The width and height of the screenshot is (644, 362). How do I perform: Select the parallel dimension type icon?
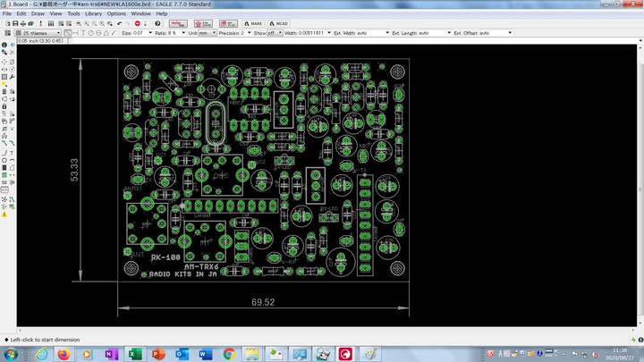coord(67,33)
